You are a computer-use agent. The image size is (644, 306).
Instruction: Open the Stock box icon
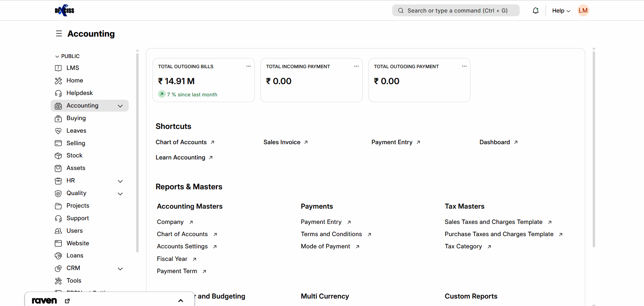pos(58,156)
